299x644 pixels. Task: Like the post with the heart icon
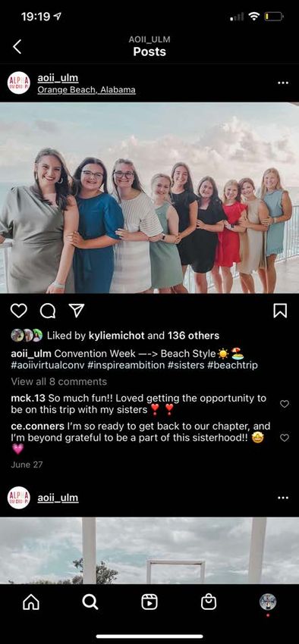click(18, 311)
